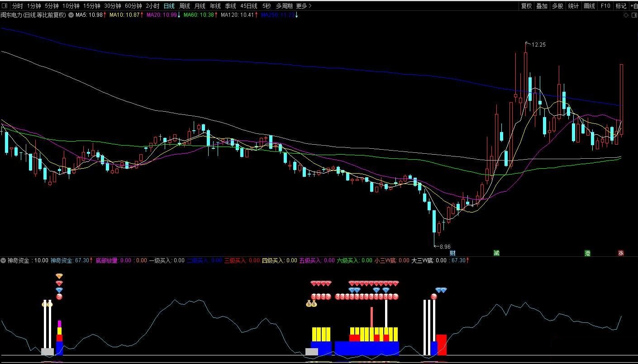Open the 多股 multi-stock view
Viewport: 638px width, 364px height.
557,6
